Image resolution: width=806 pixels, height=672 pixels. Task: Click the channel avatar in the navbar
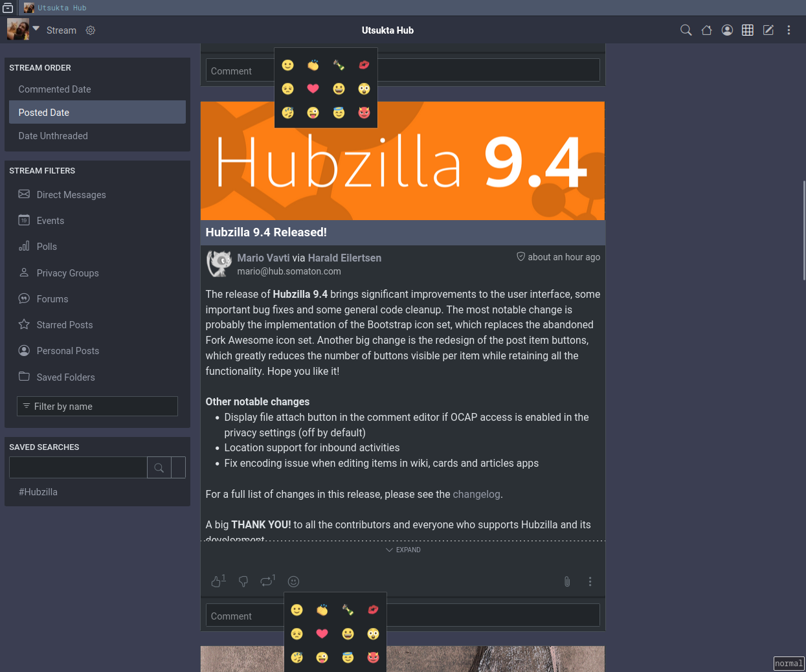(18, 29)
